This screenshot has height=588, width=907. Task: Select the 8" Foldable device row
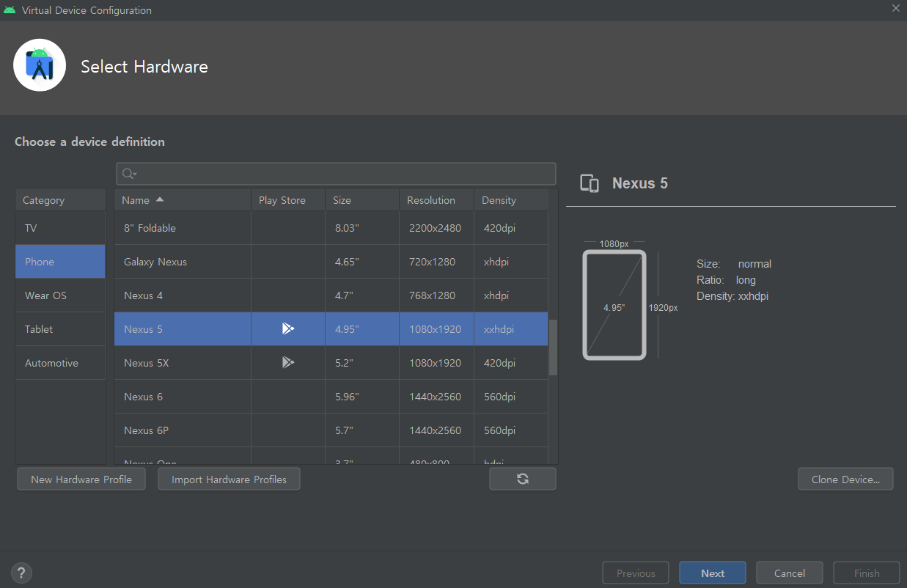tap(331, 228)
